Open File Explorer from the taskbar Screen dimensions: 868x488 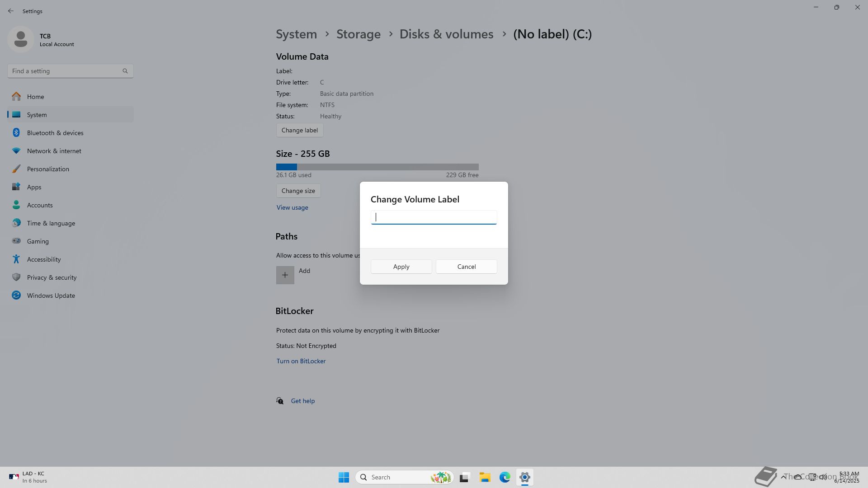tap(485, 477)
